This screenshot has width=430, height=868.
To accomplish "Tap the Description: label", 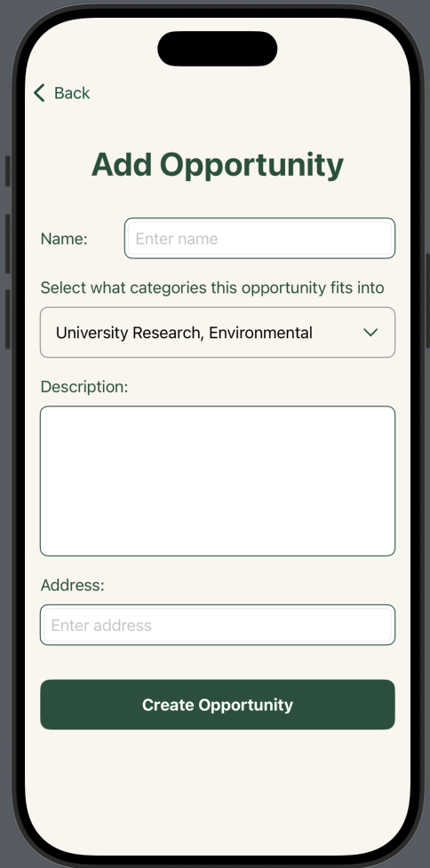I will tap(84, 386).
